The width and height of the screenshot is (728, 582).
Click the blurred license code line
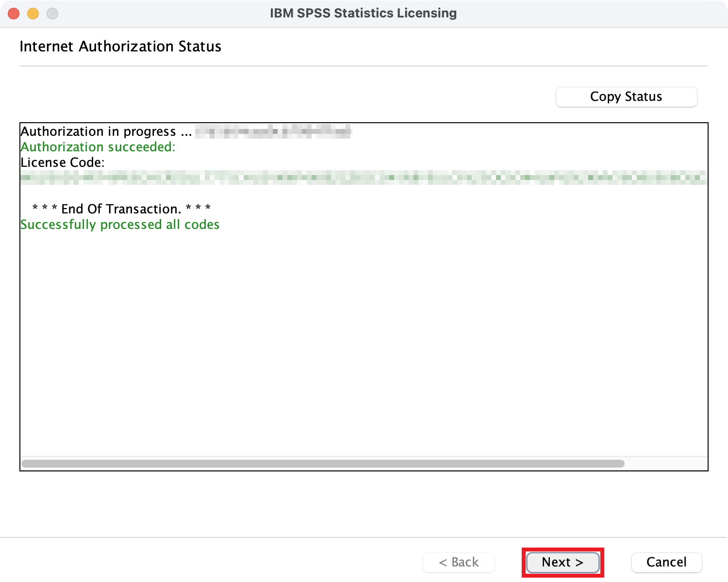[363, 178]
